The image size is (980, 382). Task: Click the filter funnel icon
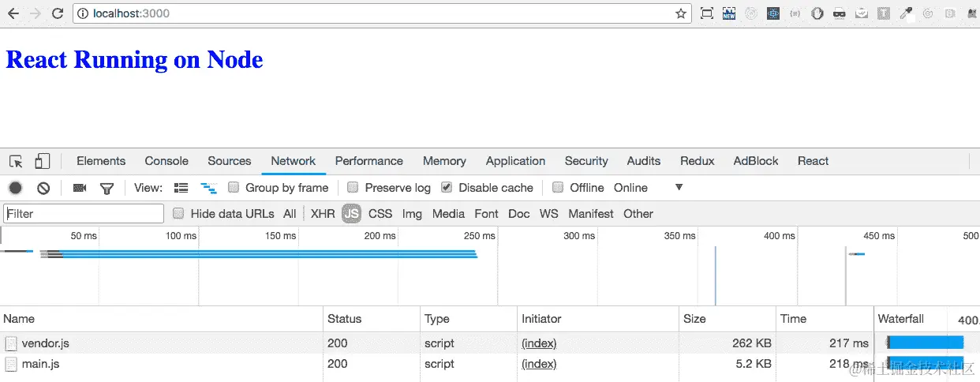107,188
